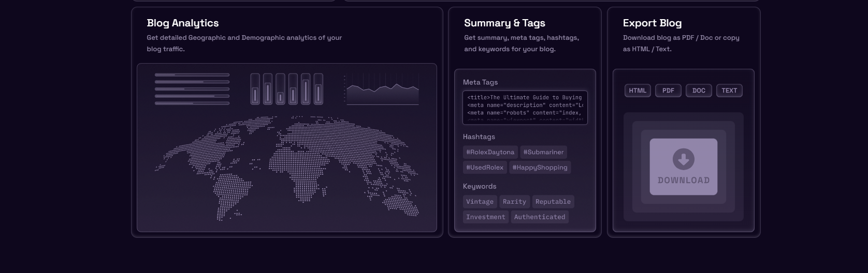
Task: Click the DOWNLOAD label text
Action: (684, 180)
